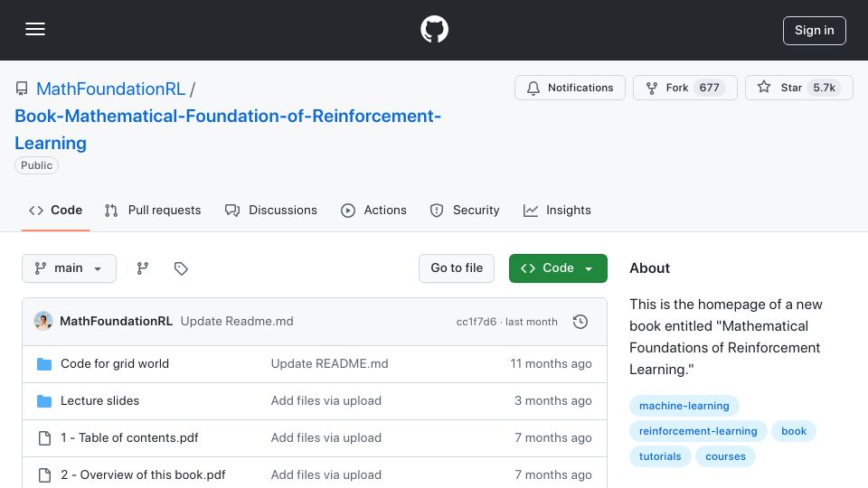Click file icon beside Table of contents.pdf
The width and height of the screenshot is (868, 488).
(x=44, y=438)
